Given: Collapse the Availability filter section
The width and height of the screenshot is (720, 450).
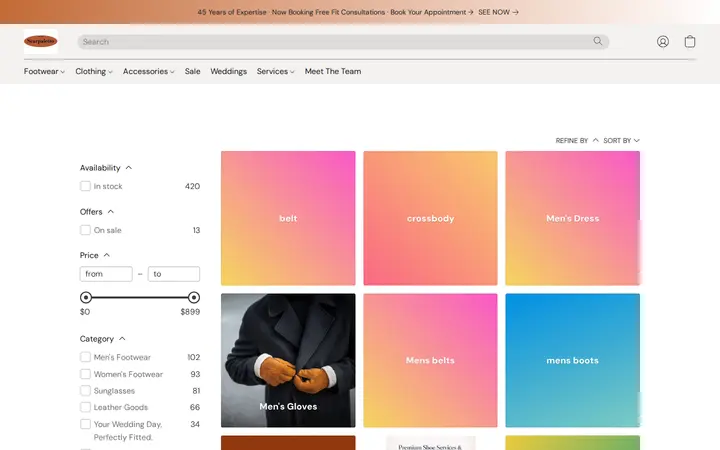Looking at the screenshot, I should tap(106, 168).
